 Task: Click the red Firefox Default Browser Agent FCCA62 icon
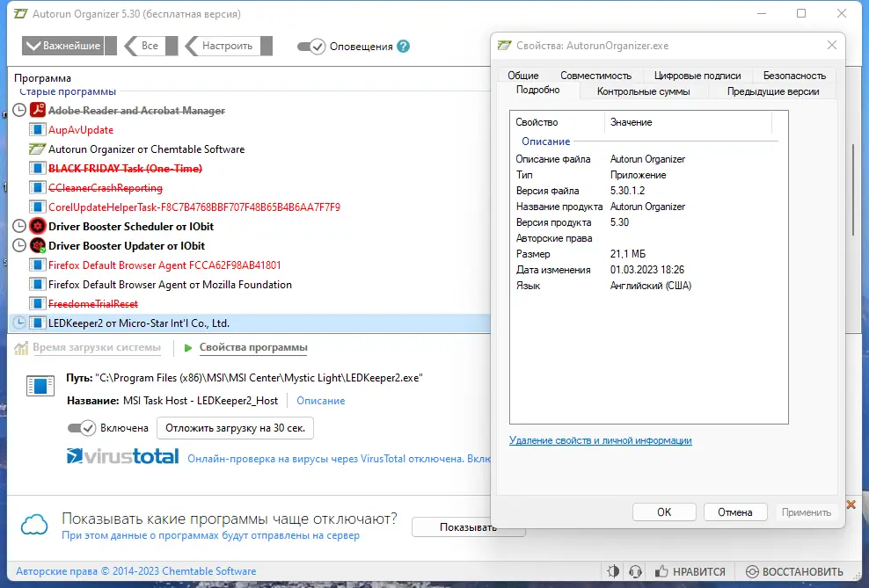[x=37, y=265]
